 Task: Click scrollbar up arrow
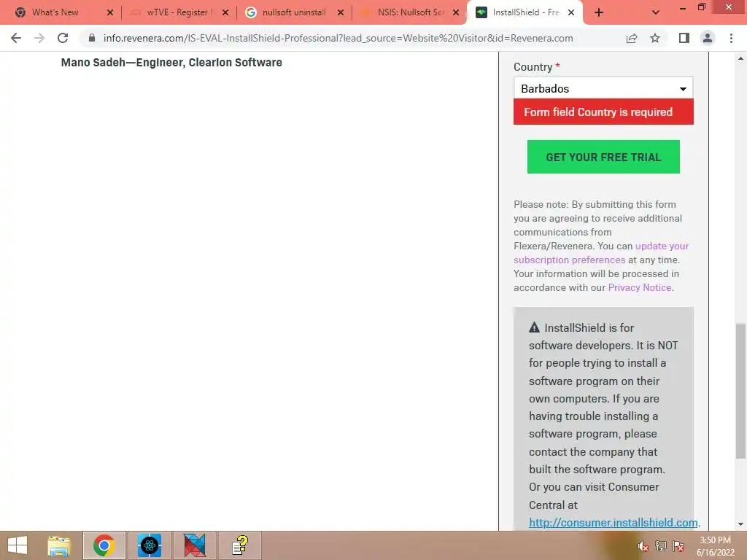[740, 58]
